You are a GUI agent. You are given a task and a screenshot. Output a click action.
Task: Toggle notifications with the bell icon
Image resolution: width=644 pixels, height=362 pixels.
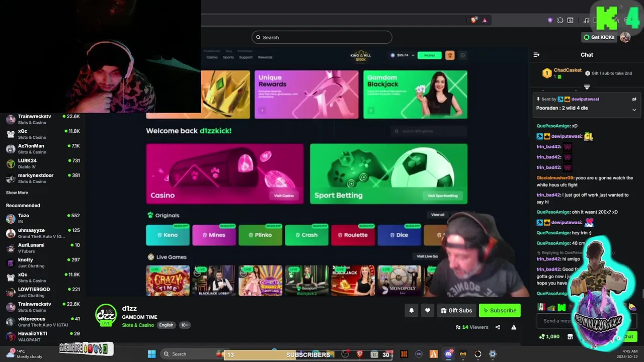pyautogui.click(x=412, y=311)
